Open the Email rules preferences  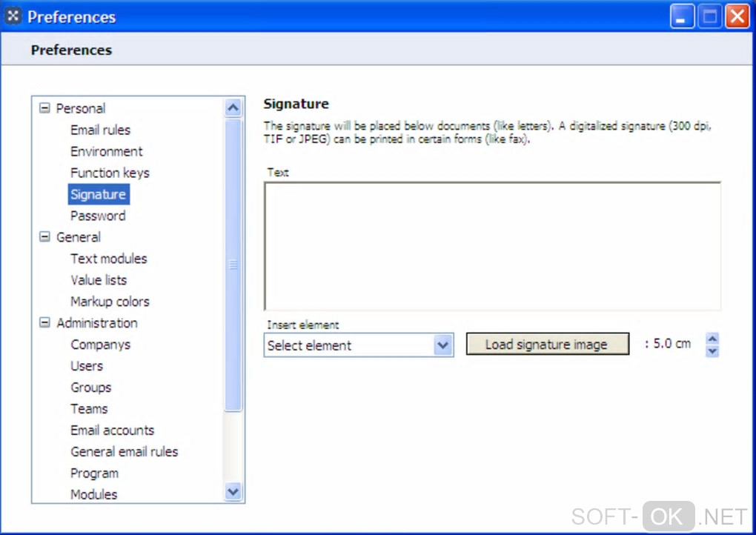coord(100,130)
